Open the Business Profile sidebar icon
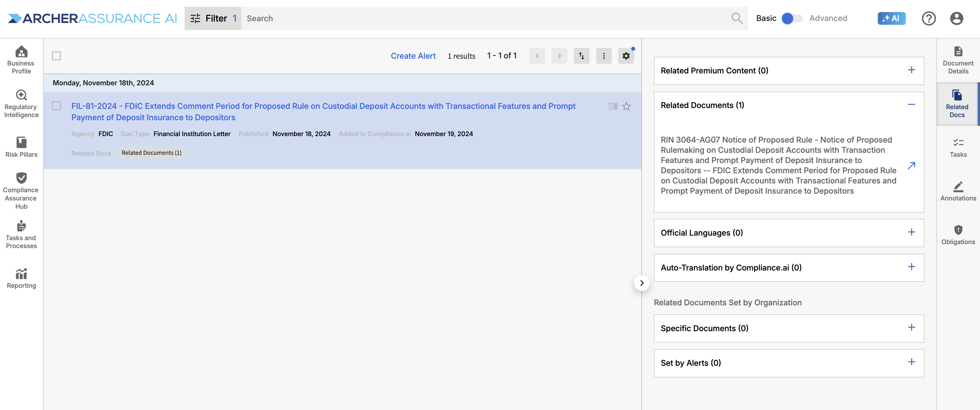Viewport: 980px width, 410px height. 21,60
